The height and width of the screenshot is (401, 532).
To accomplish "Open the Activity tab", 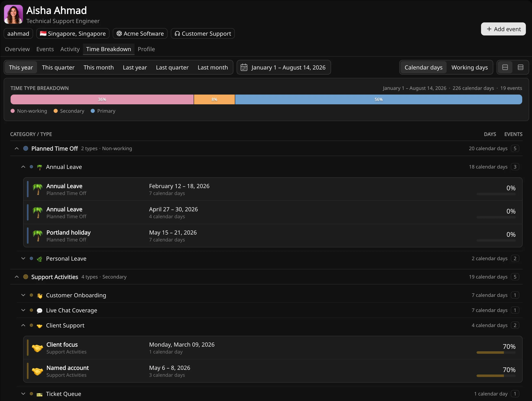I will [70, 49].
